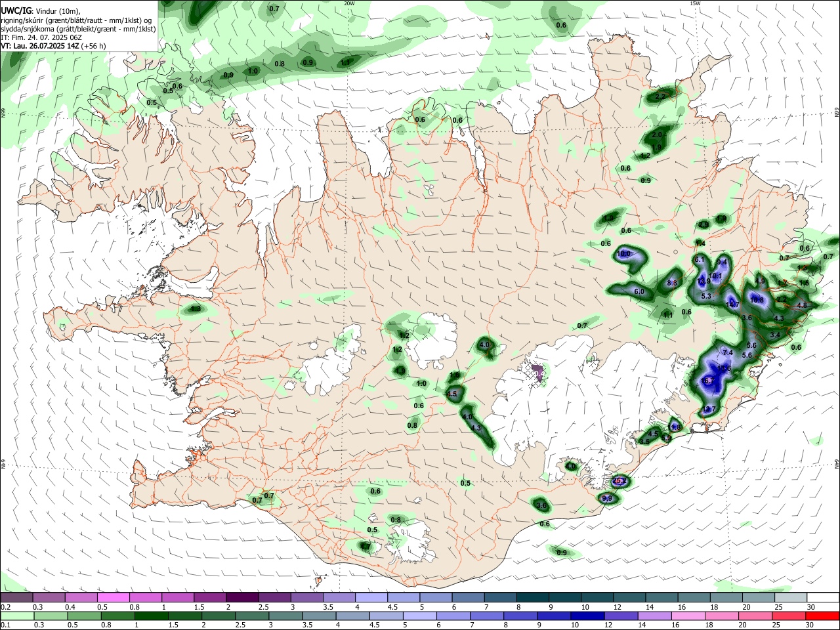The width and height of the screenshot is (840, 630).
Task: Select the palest green lower-row swatch at 0.1
Action: tap(16, 616)
